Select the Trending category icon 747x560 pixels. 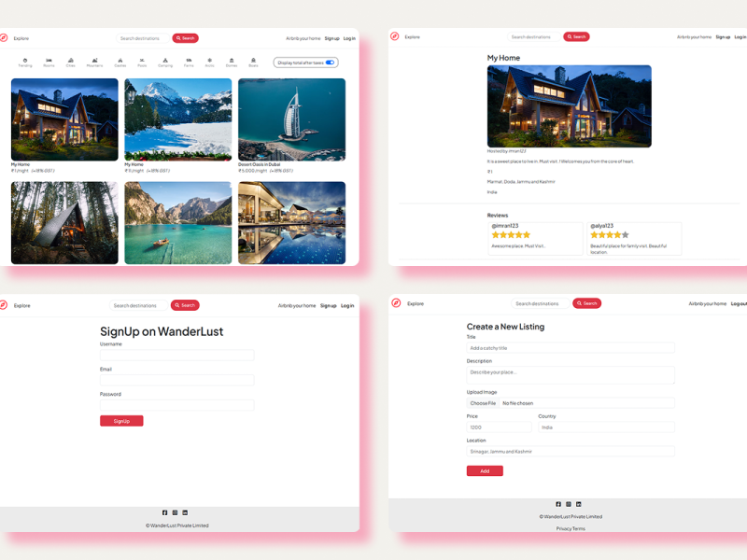pyautogui.click(x=25, y=61)
